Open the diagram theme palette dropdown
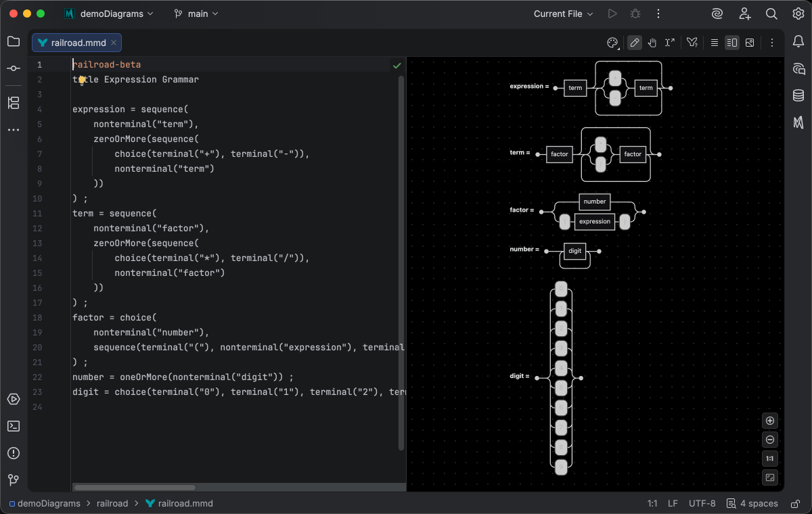 click(613, 43)
